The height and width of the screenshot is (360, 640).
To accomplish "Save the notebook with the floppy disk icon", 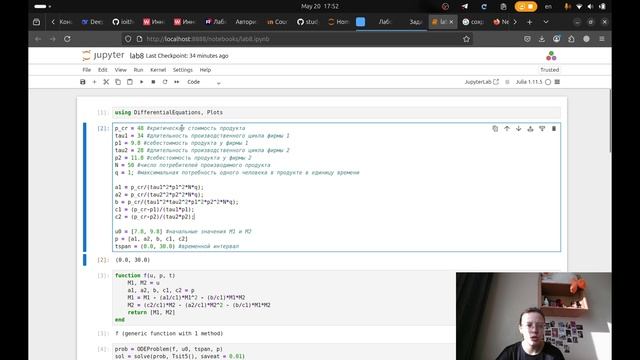I will 83,82.
